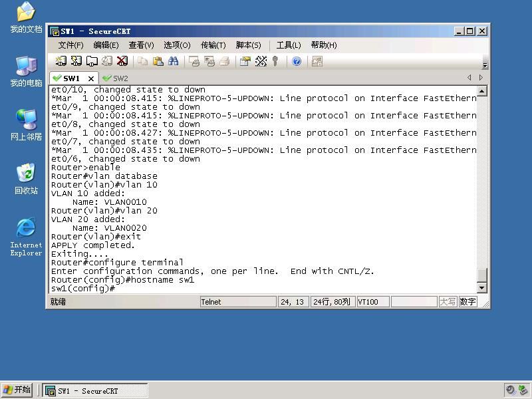Click the tab scroll left arrow

469,78
